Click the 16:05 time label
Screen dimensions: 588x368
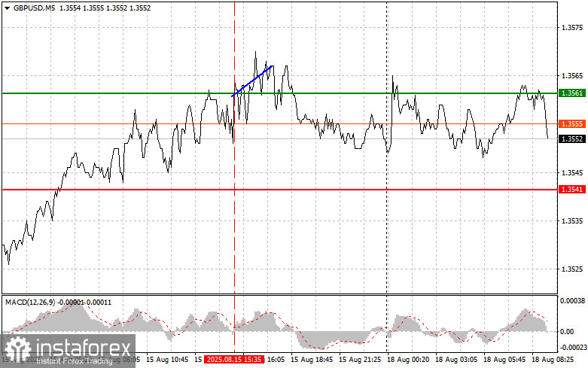pos(276,360)
